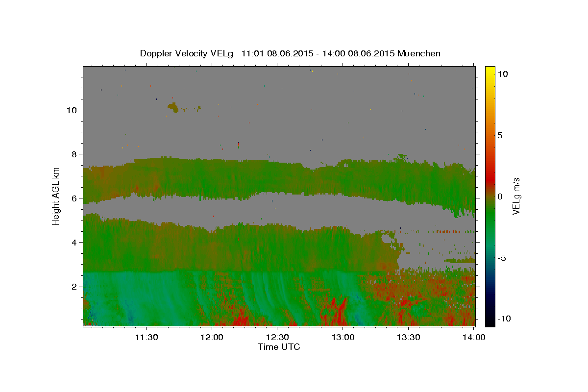The image size is (588, 392).
Task: Click the red section of the colorbar
Action: click(x=490, y=179)
